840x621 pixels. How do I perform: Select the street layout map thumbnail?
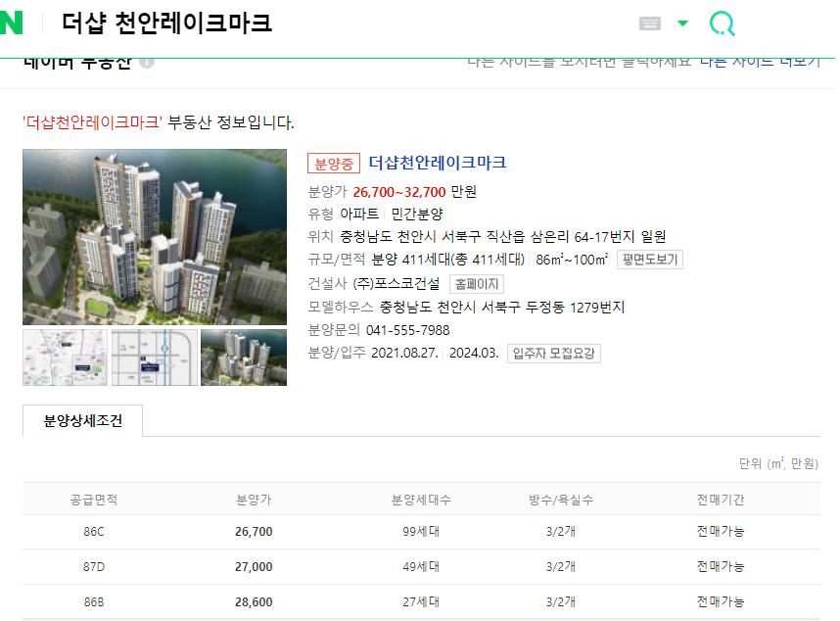(155, 358)
